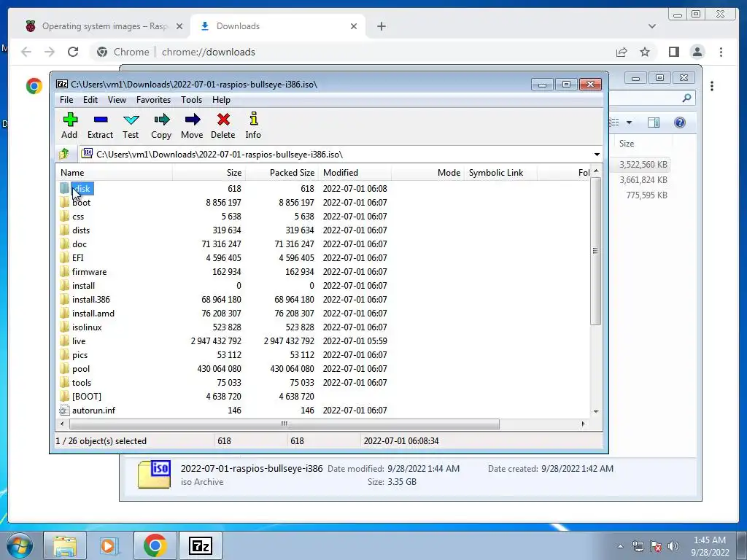
Task: Select the dists folder
Action: coord(81,230)
